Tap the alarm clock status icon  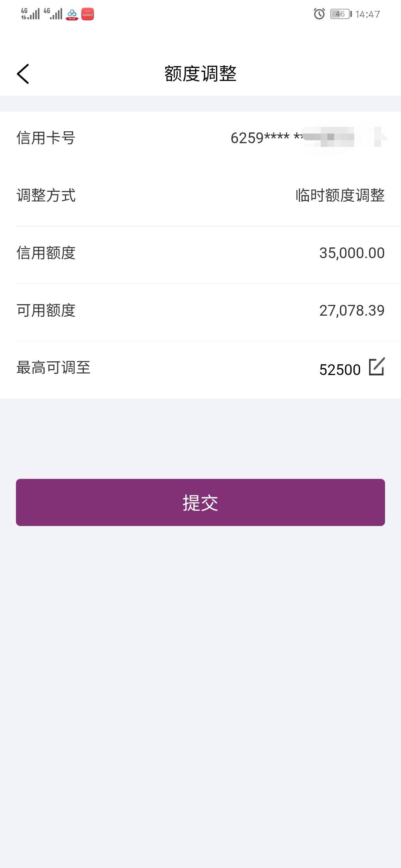tap(319, 14)
